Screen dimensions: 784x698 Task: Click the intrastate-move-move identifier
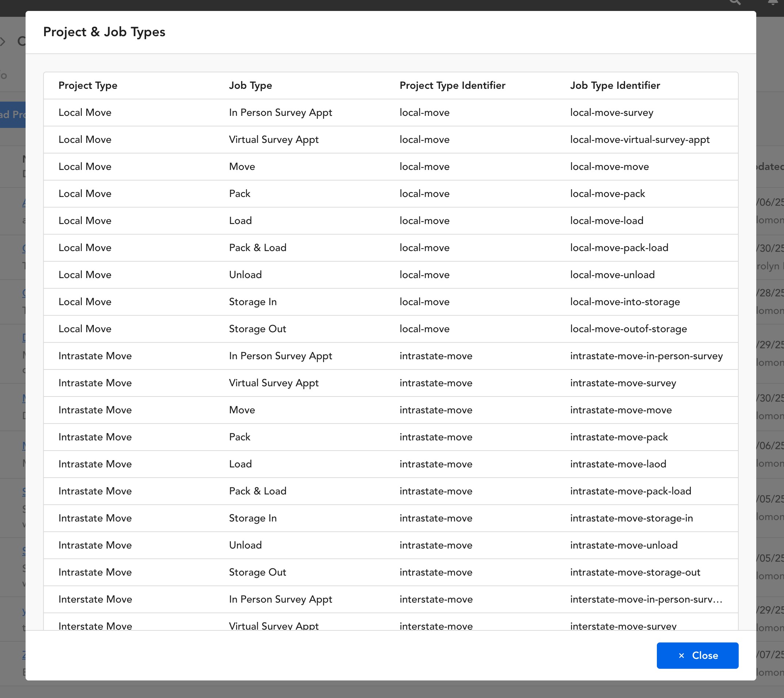[621, 410]
